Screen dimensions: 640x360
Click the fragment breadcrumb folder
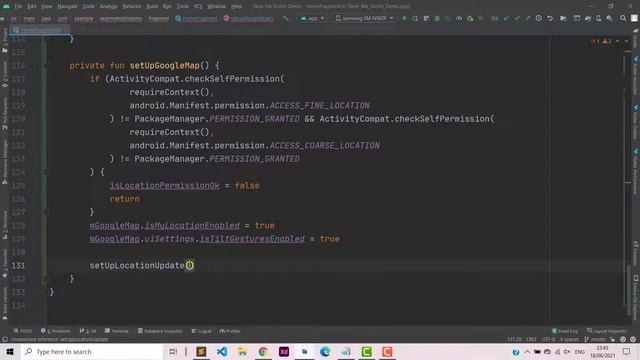[x=159, y=18]
